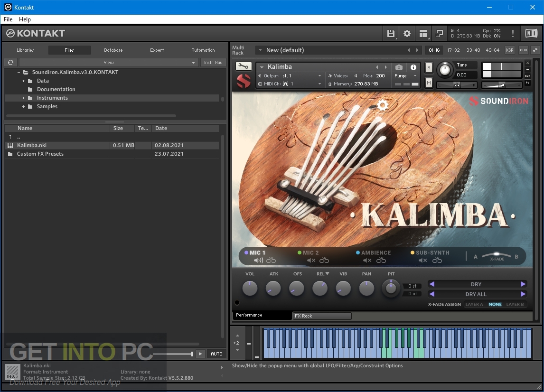Toggle Mic 1 speaker mute
This screenshot has width=544, height=392.
[x=258, y=260]
